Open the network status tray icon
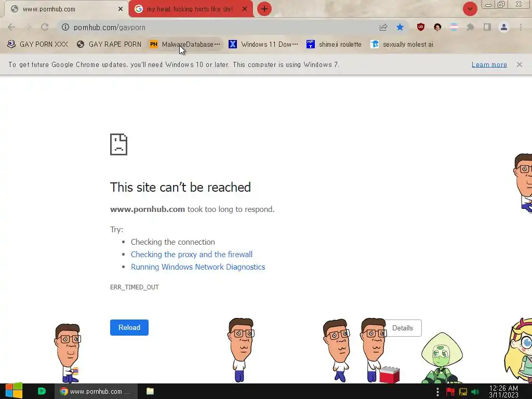This screenshot has width=532, height=399. pos(463,392)
